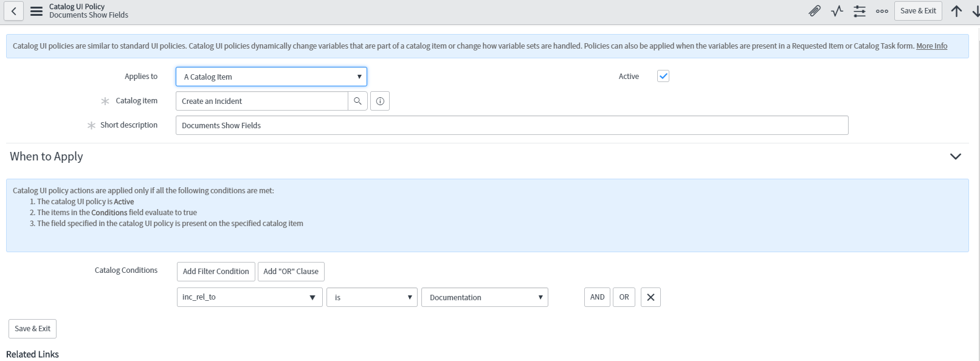980x361 pixels.
Task: Open the inc_rel_to field dropdown
Action: point(250,297)
